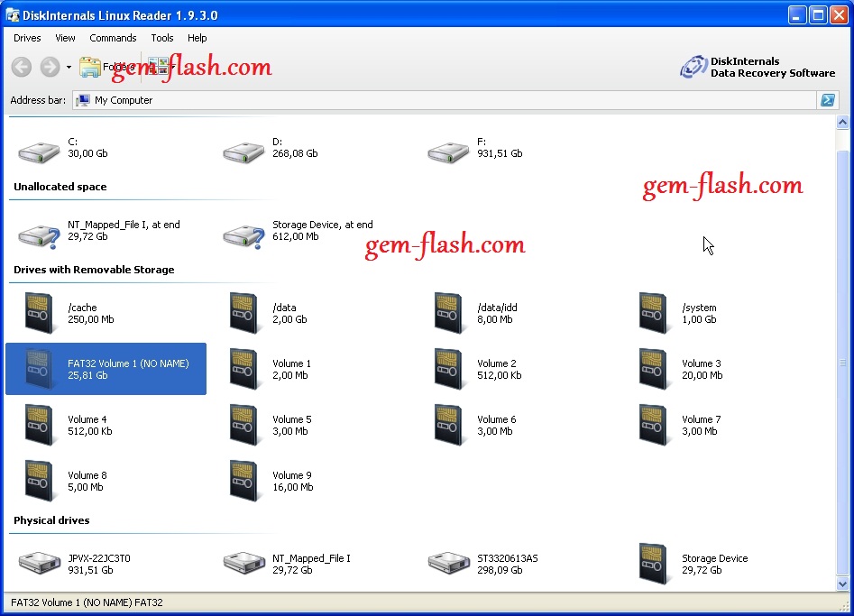
Task: Open the View menu
Action: (x=65, y=38)
